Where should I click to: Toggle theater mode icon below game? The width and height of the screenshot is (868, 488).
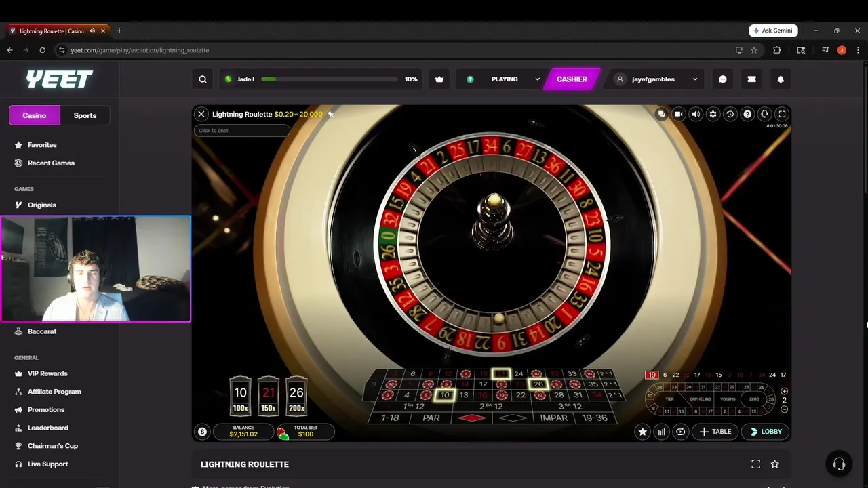(755, 464)
